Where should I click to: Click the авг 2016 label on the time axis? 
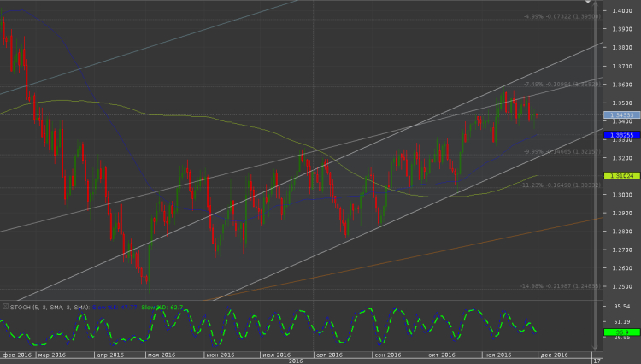coord(329,355)
